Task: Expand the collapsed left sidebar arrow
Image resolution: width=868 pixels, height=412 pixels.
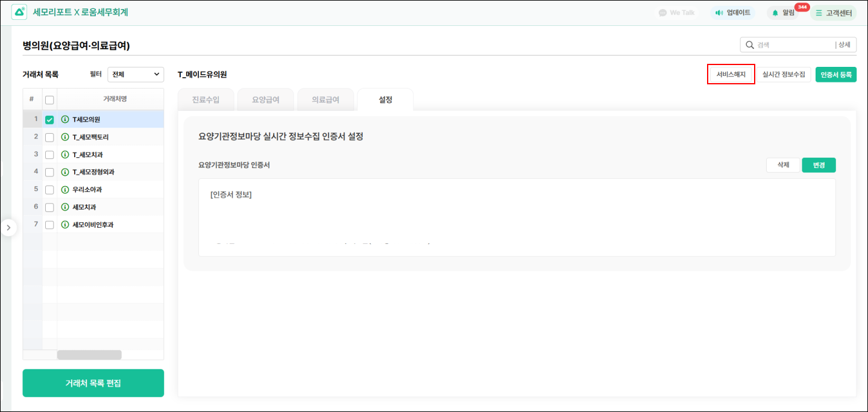Action: [x=8, y=228]
